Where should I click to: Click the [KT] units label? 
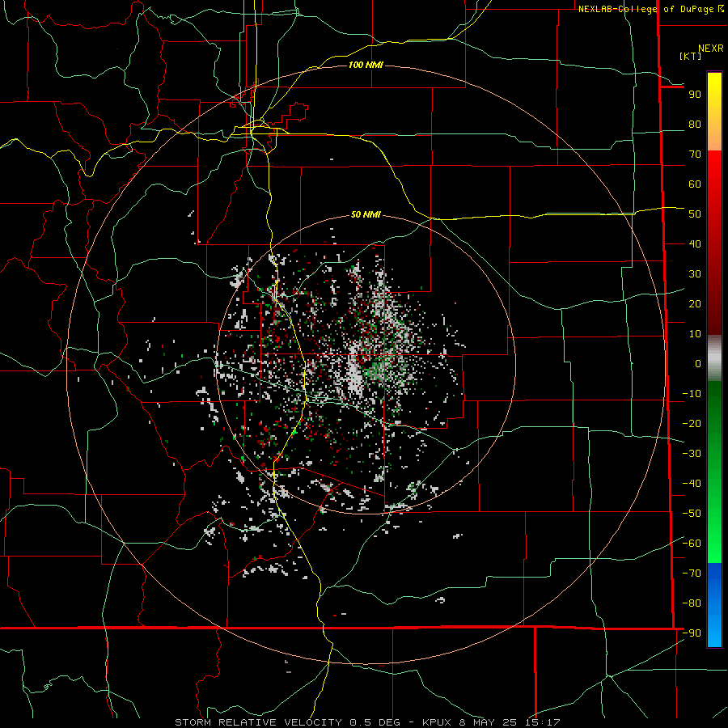click(691, 56)
